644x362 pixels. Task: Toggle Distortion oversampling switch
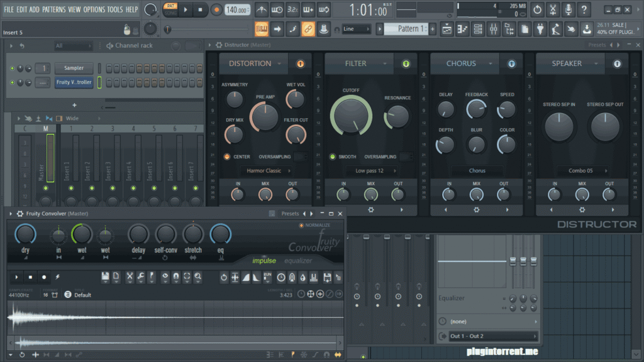pos(301,156)
